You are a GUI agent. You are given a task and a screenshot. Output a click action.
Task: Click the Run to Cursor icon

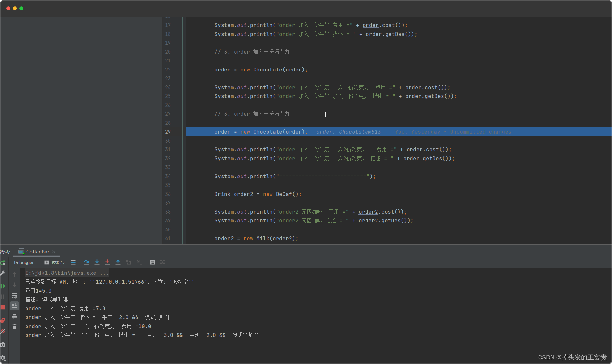point(139,262)
